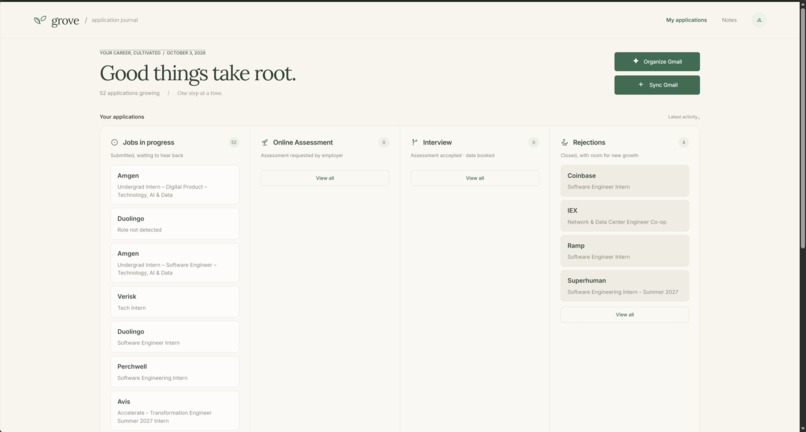This screenshot has width=806, height=432.
Task: Click the Sync Gmail button
Action: (657, 85)
